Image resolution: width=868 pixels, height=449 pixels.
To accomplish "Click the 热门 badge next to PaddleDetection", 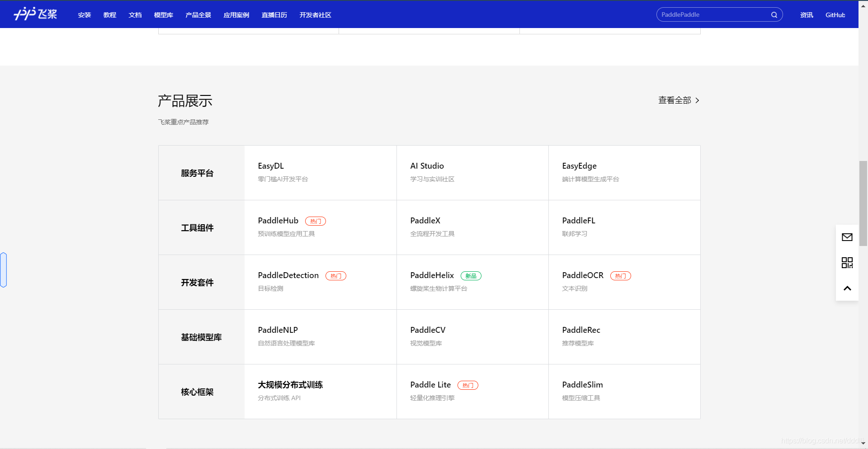I will tap(336, 276).
